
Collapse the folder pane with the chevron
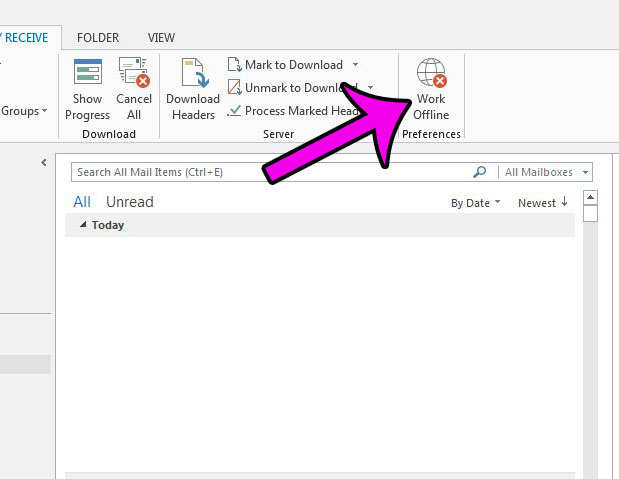click(x=44, y=162)
